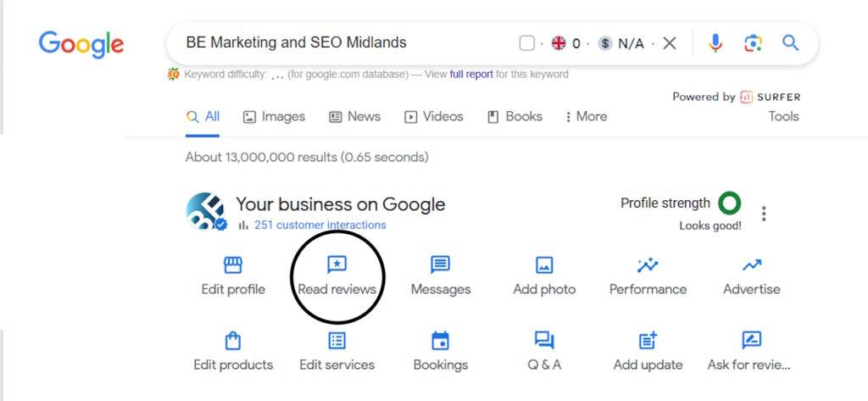Open the Performance sparkle chart icon
The height and width of the screenshot is (401, 868).
tap(647, 265)
